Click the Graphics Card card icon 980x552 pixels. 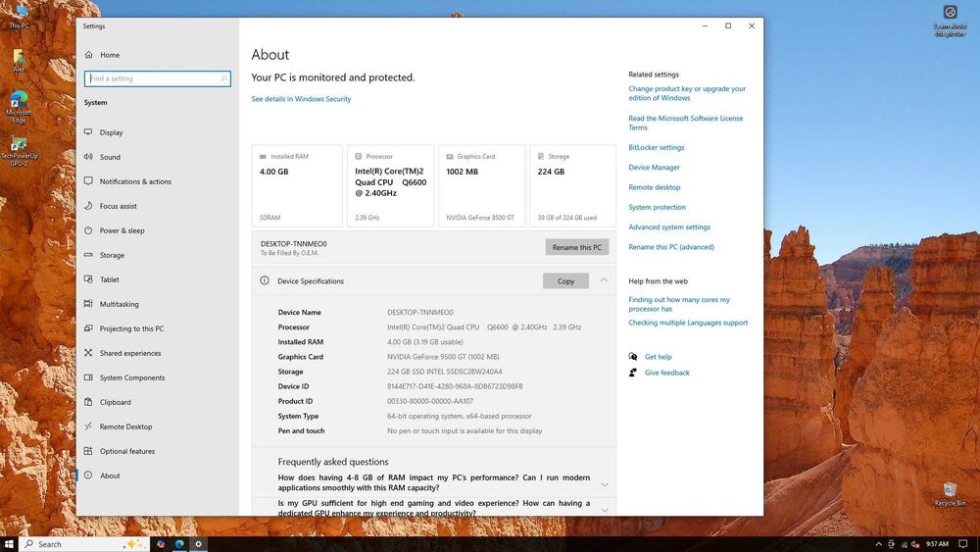450,156
